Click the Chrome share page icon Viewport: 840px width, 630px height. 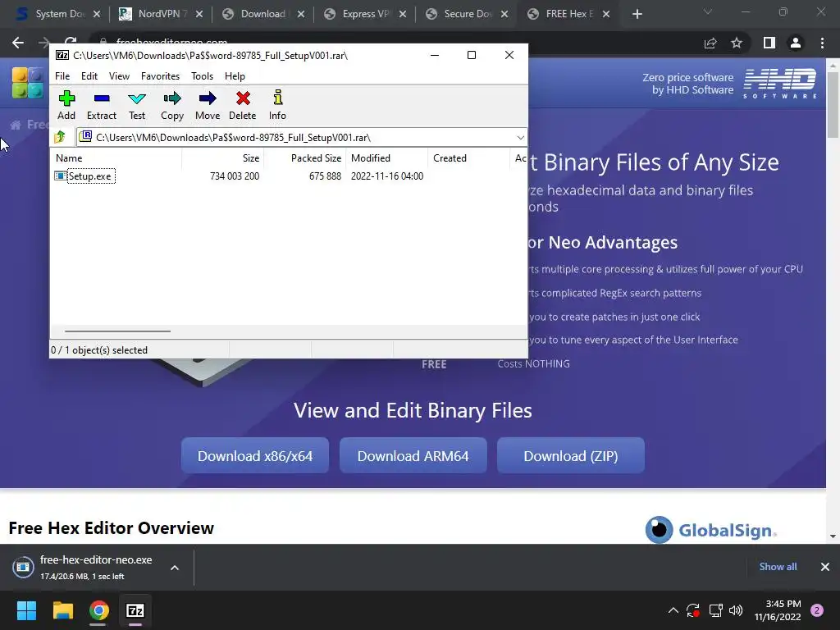pyautogui.click(x=710, y=43)
